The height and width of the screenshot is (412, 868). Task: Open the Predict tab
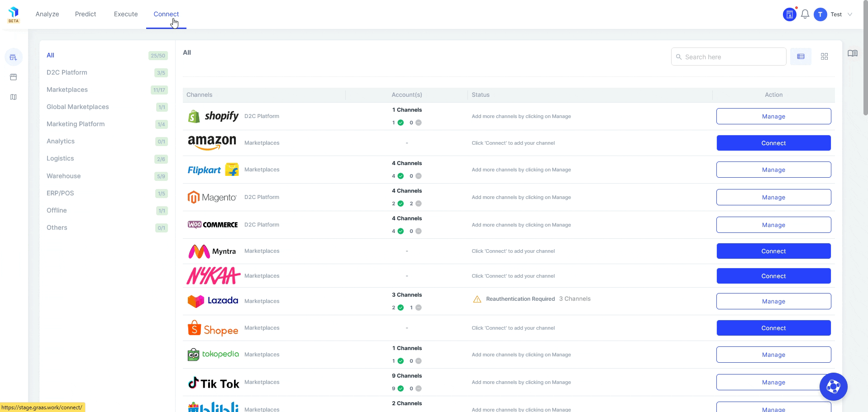(x=86, y=14)
